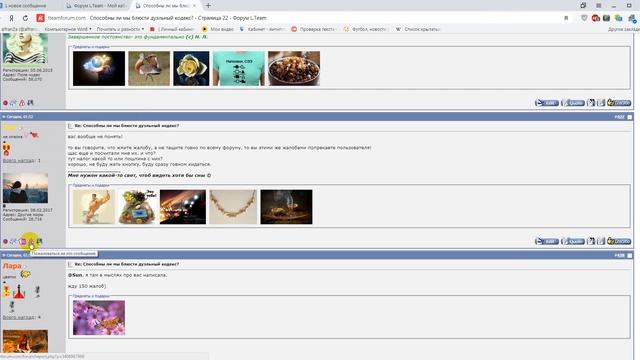Click the quick reply icon in first post footer
The width and height of the screenshot is (640, 360).
(x=601, y=102)
